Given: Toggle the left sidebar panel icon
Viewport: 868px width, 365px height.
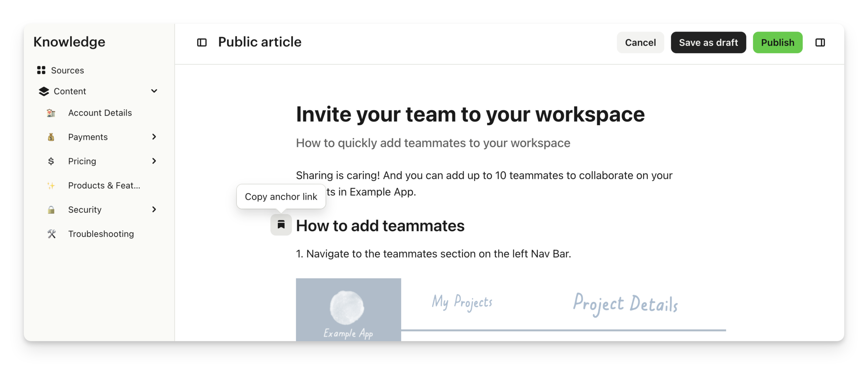Looking at the screenshot, I should (202, 42).
